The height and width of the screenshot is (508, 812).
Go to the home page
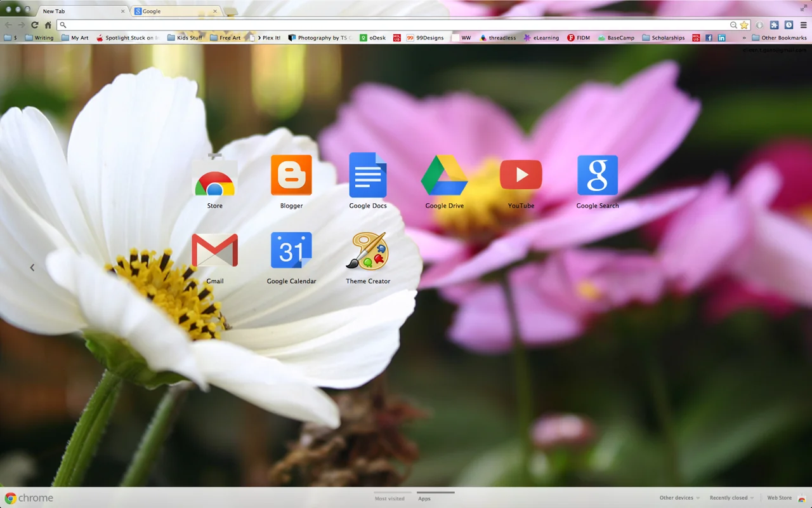(48, 25)
